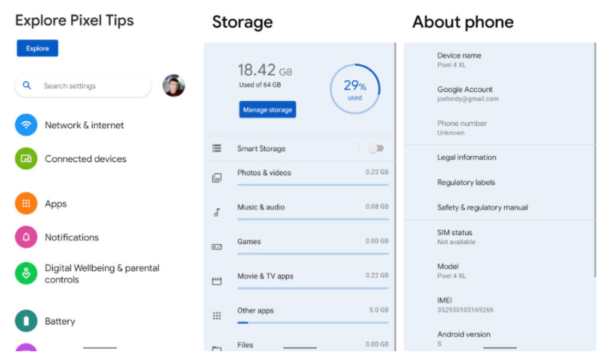Tap the Photos & videos icon
Image resolution: width=612 pixels, height=364 pixels.
coord(216,178)
